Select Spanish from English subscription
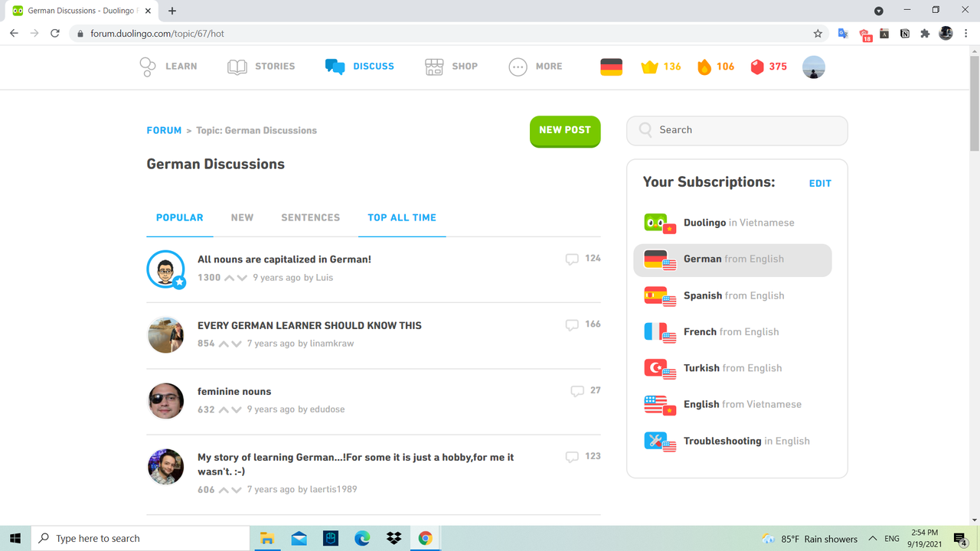 (x=733, y=295)
